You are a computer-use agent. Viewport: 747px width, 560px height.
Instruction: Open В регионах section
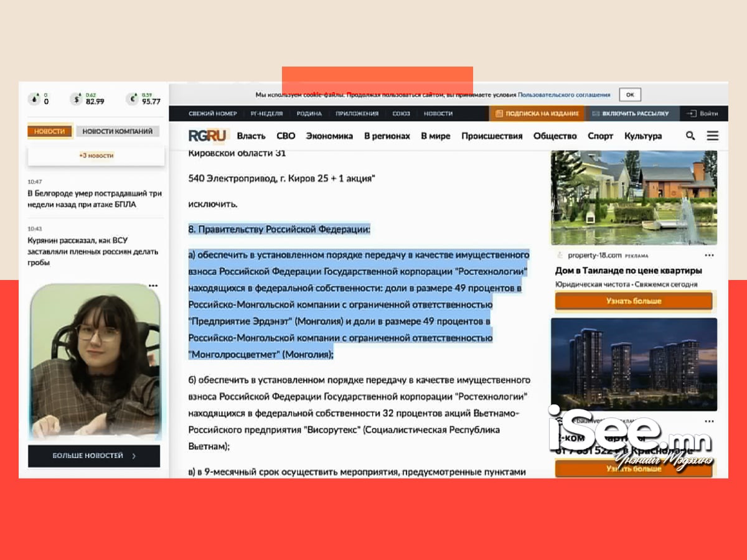pyautogui.click(x=387, y=136)
